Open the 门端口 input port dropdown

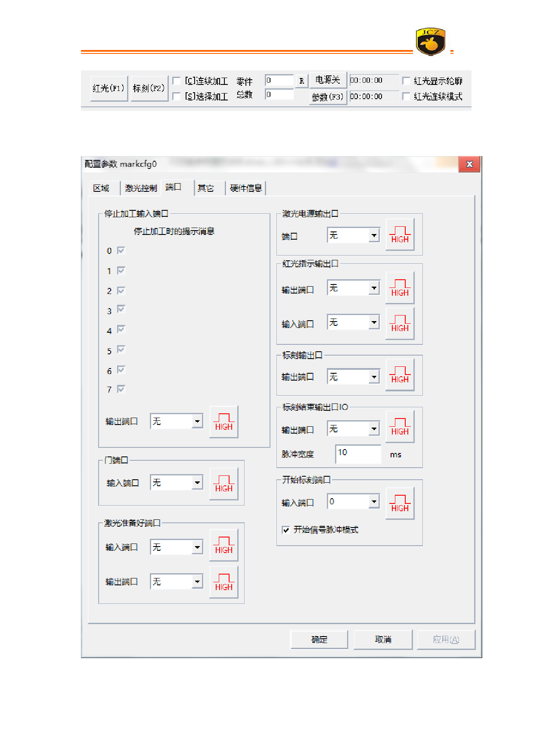point(197,483)
